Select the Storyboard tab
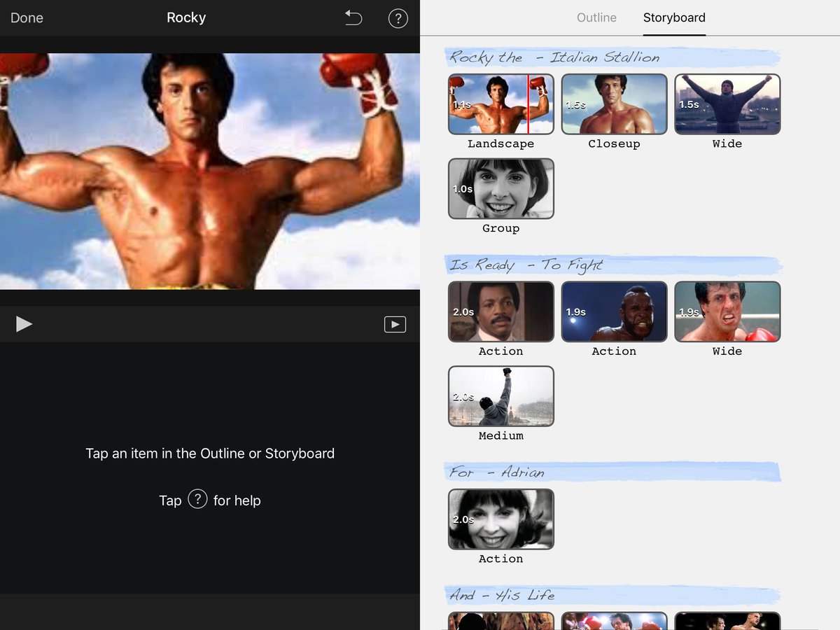840x630 pixels. 674,18
